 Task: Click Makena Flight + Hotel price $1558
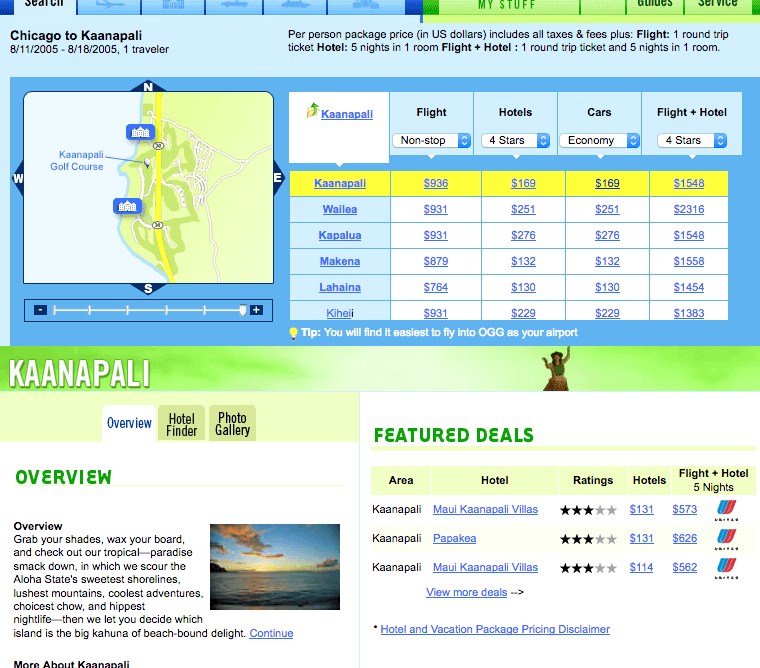[689, 261]
